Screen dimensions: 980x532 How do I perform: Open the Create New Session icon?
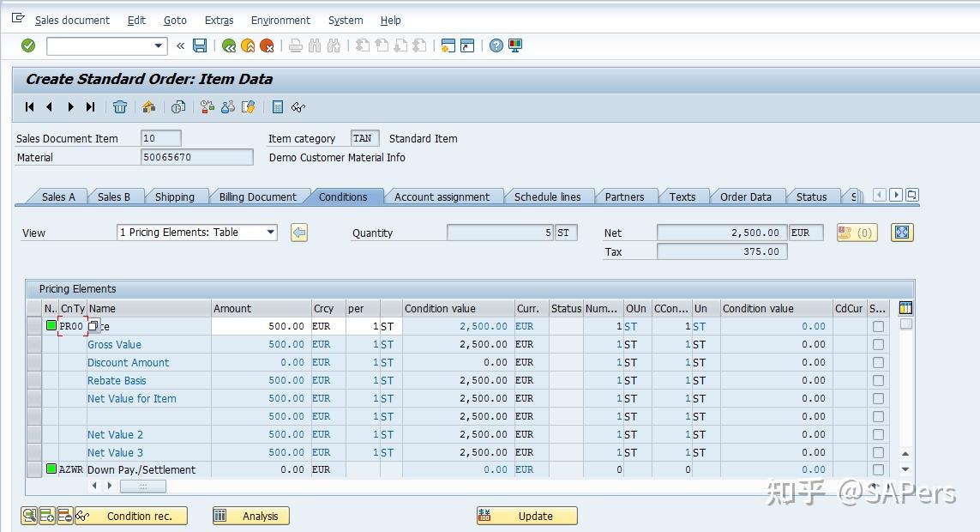448,45
